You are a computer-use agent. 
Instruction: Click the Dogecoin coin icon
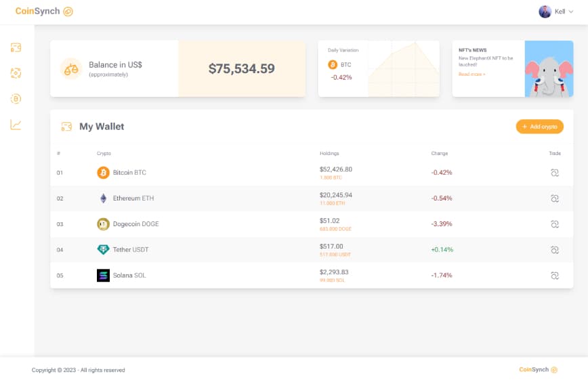pyautogui.click(x=103, y=224)
